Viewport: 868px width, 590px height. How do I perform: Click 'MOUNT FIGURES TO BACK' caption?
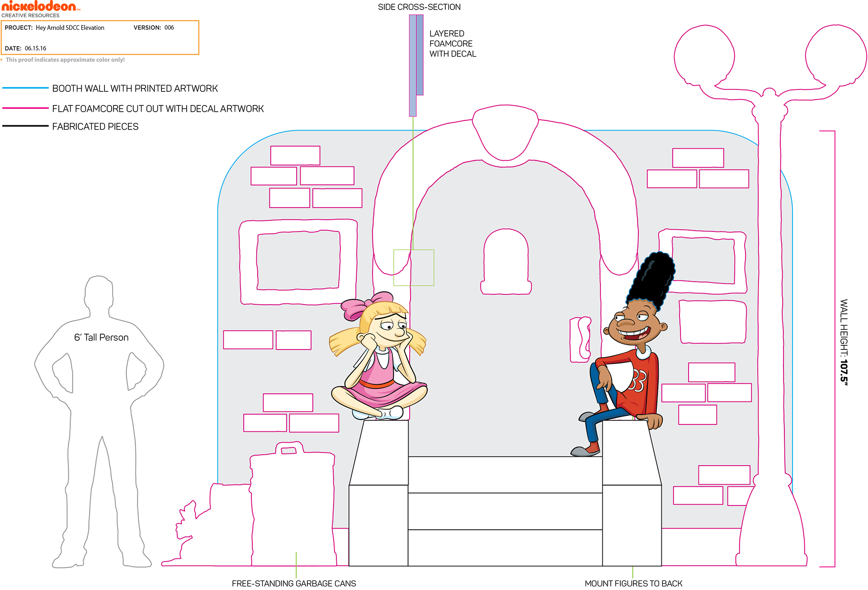[633, 584]
